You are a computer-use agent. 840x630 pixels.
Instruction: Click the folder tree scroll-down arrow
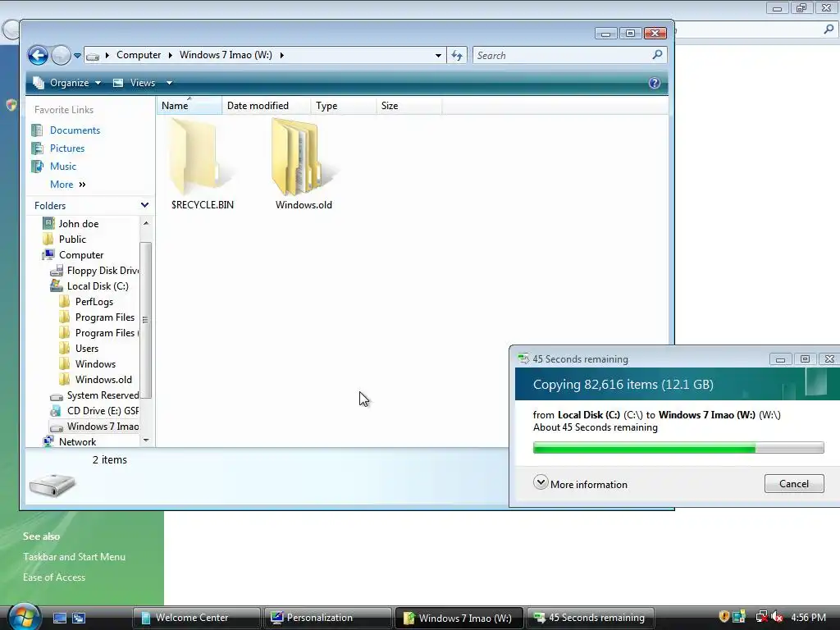(146, 441)
